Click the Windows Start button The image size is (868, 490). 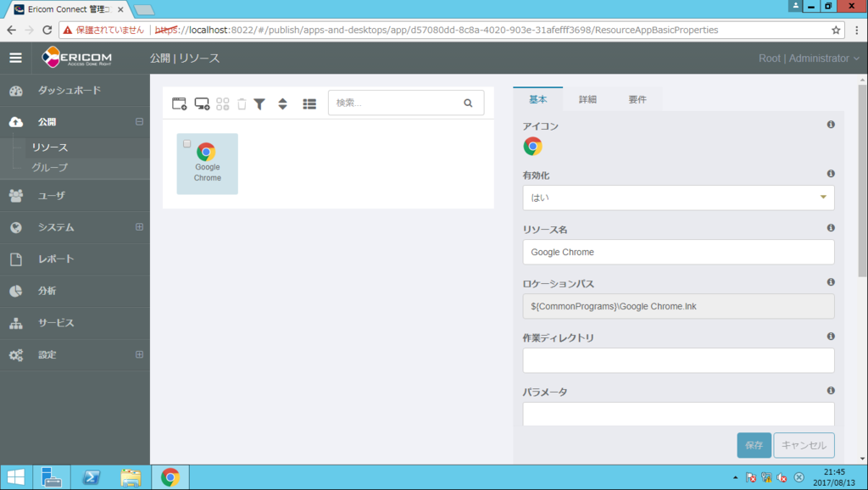pyautogui.click(x=16, y=477)
